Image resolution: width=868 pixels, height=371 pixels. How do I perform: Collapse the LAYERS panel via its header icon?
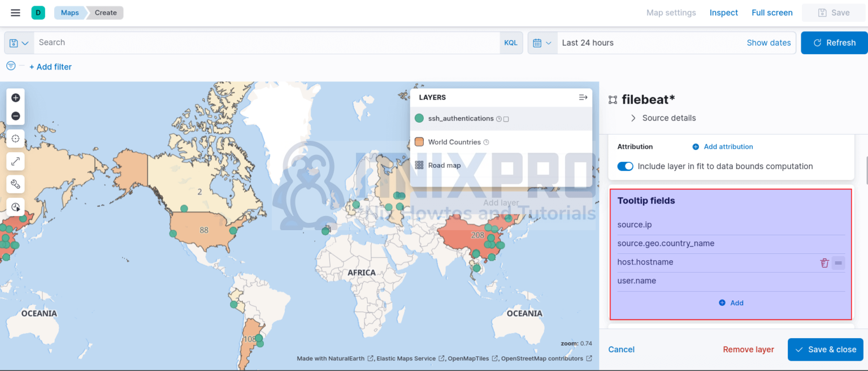coord(583,97)
